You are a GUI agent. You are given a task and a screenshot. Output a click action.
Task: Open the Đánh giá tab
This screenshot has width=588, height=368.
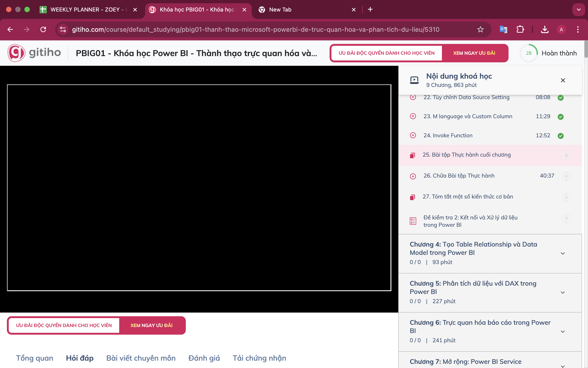(x=204, y=358)
